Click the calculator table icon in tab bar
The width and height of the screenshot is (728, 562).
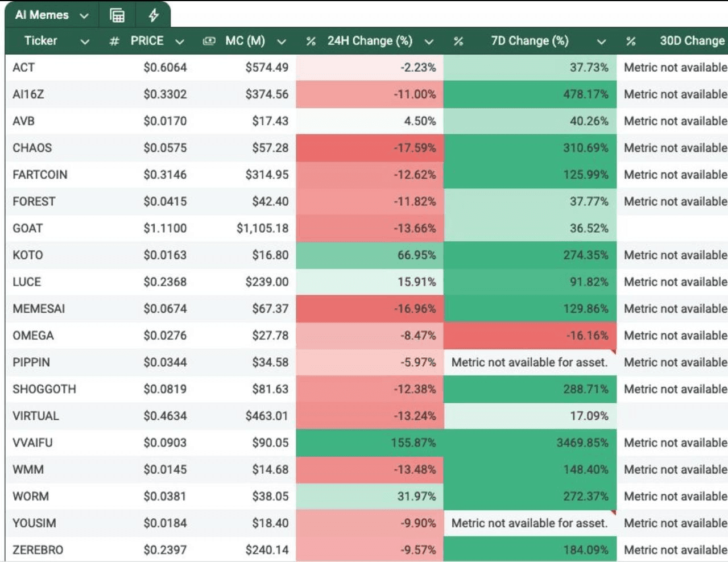point(117,15)
